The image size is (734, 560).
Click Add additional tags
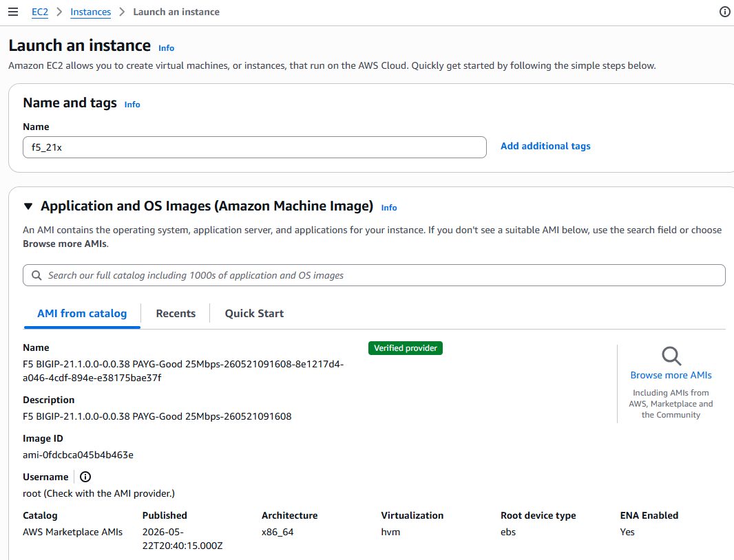pos(545,146)
